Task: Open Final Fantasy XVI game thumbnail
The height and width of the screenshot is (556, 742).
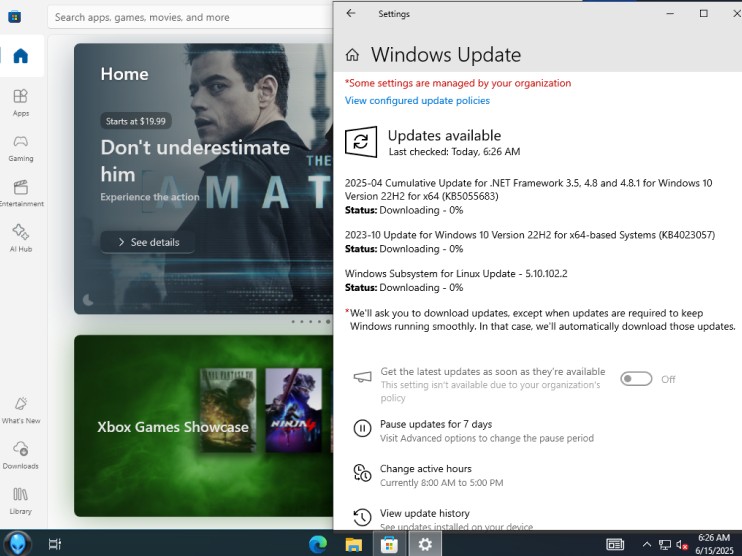Action: point(228,410)
